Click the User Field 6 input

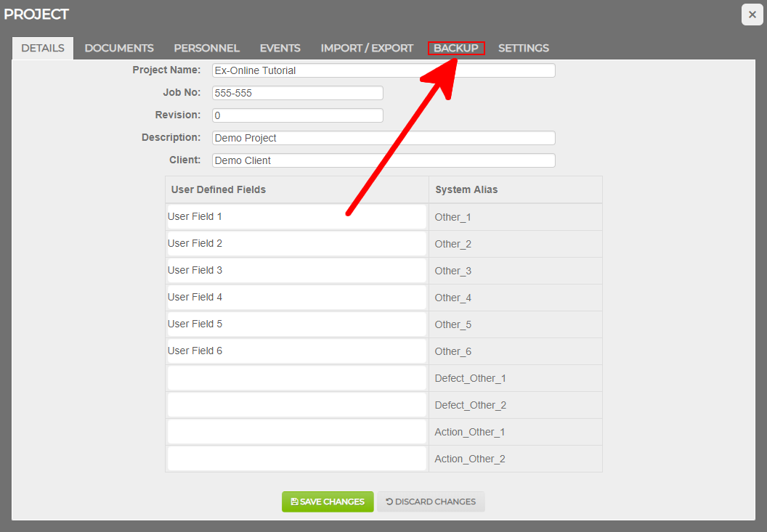point(296,351)
